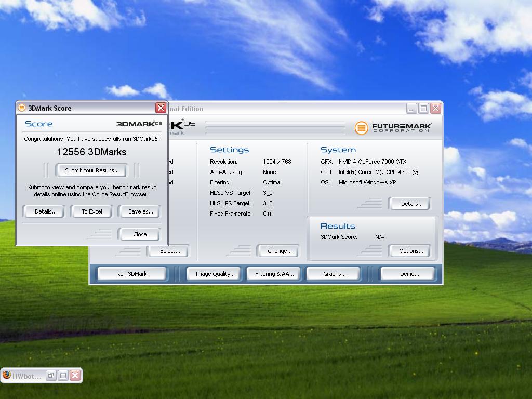Close the 3DMark Score dialog via Close button
Image resolution: width=532 pixels, height=399 pixels.
140,234
